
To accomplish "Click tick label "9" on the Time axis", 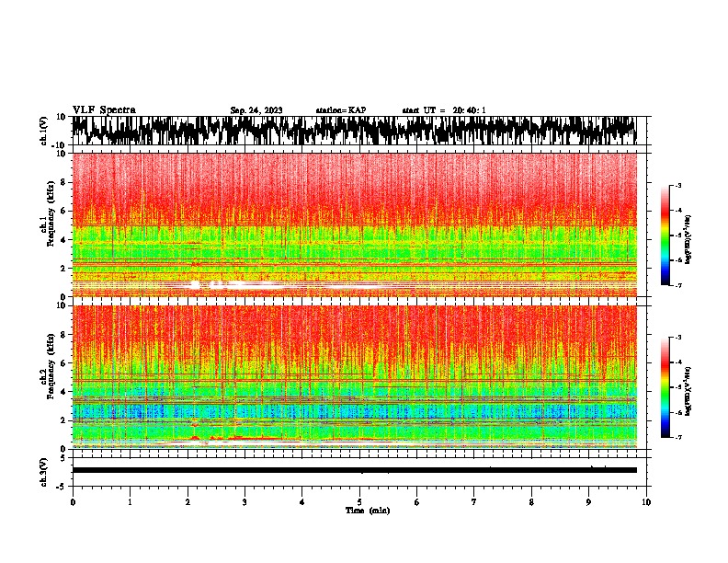I will point(588,502).
